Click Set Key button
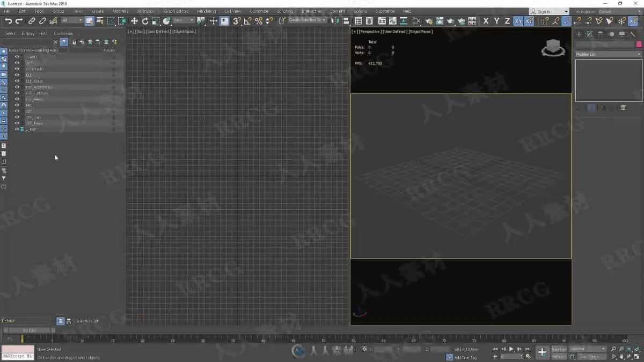The image size is (644, 362). pos(559,357)
